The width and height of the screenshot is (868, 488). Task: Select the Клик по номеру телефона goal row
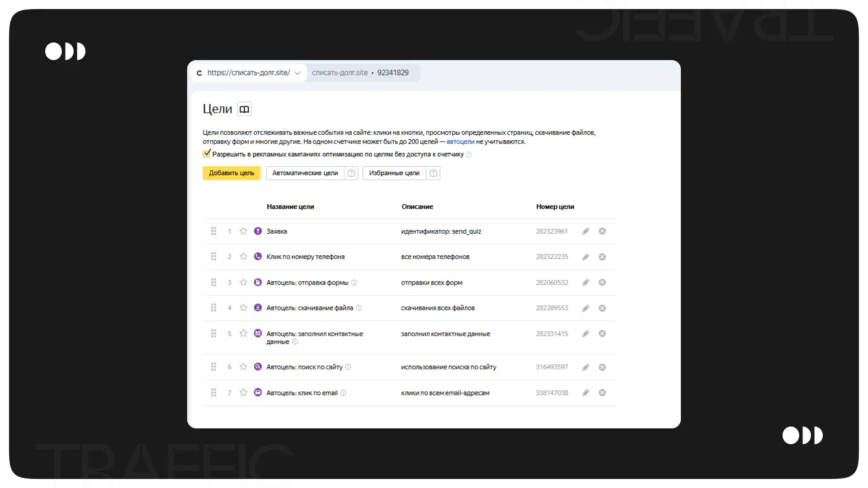305,257
